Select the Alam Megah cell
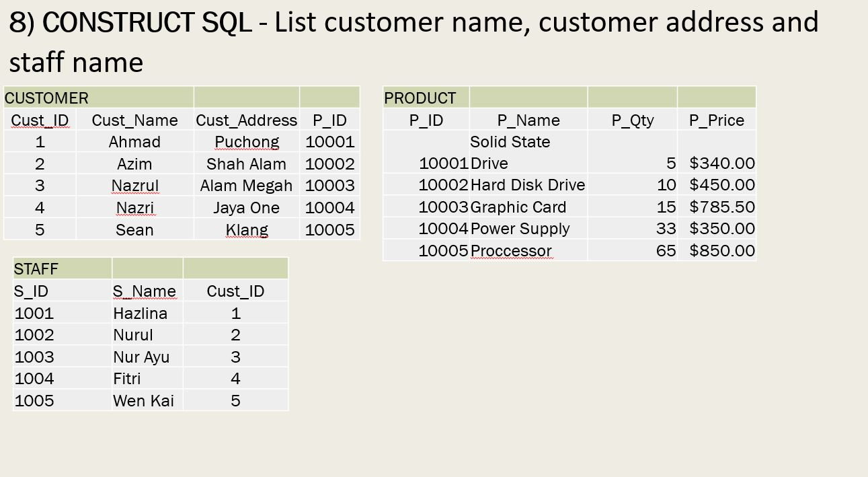This screenshot has width=868, height=477. click(x=246, y=185)
